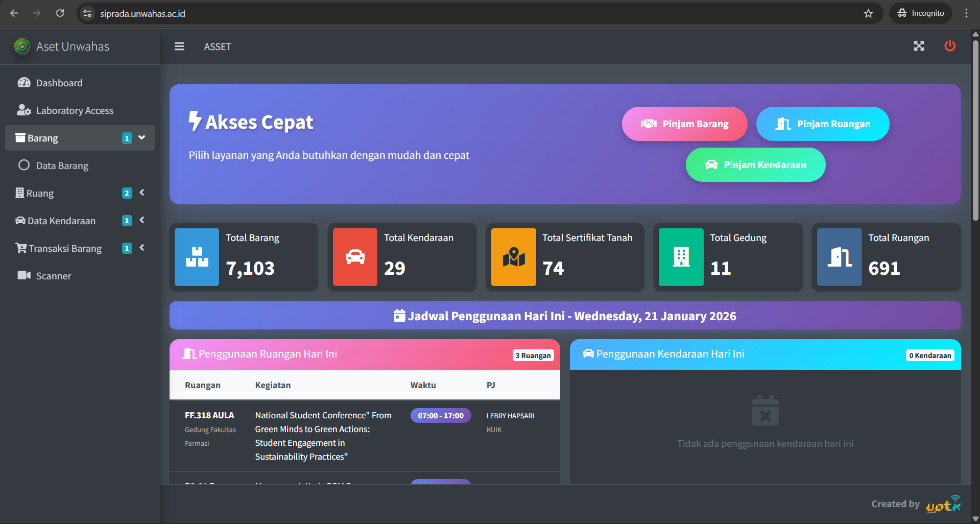Click the fullscreen toggle icon in the header

[918, 46]
